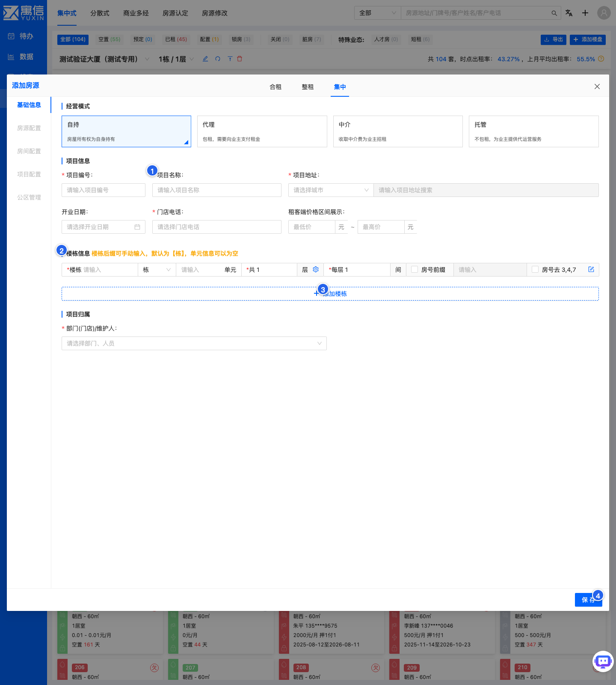616x685 pixels.
Task: Click the help icon after 55.5%
Action: 601,59
